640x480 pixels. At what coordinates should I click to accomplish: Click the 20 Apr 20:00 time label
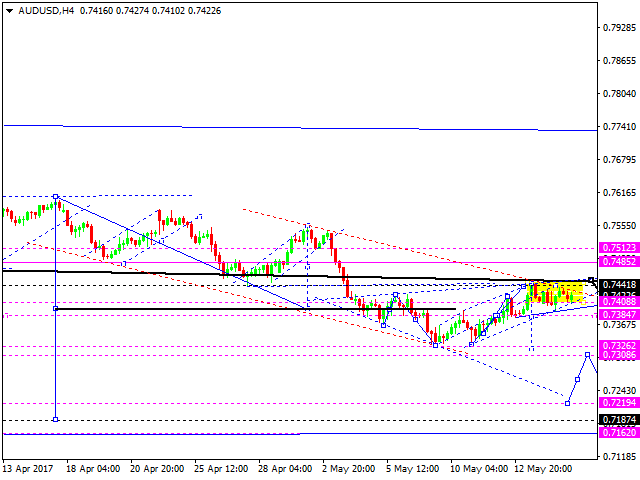coord(157,469)
